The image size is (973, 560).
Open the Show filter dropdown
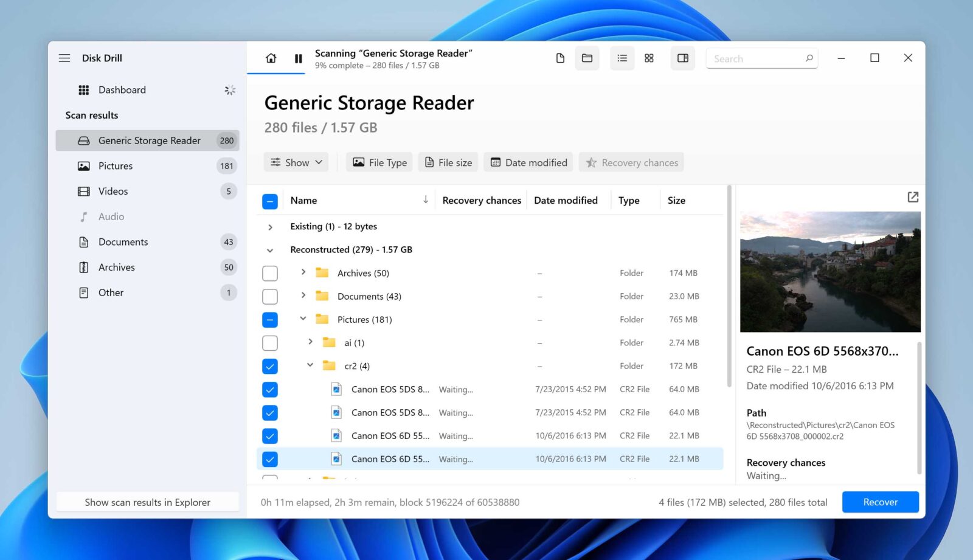pyautogui.click(x=296, y=162)
